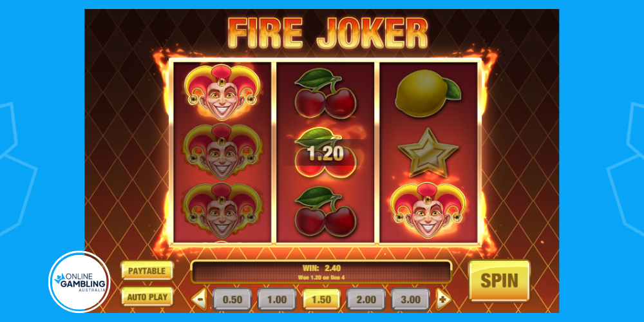Click the bottom joker on the left reel
This screenshot has height=322, width=644.
(222, 211)
